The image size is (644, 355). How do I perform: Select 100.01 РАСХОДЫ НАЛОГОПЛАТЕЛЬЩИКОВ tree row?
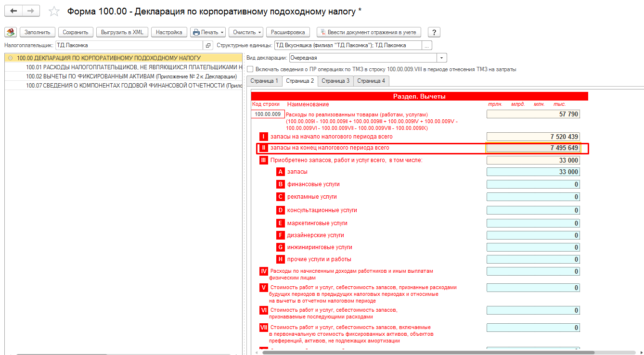tap(123, 67)
